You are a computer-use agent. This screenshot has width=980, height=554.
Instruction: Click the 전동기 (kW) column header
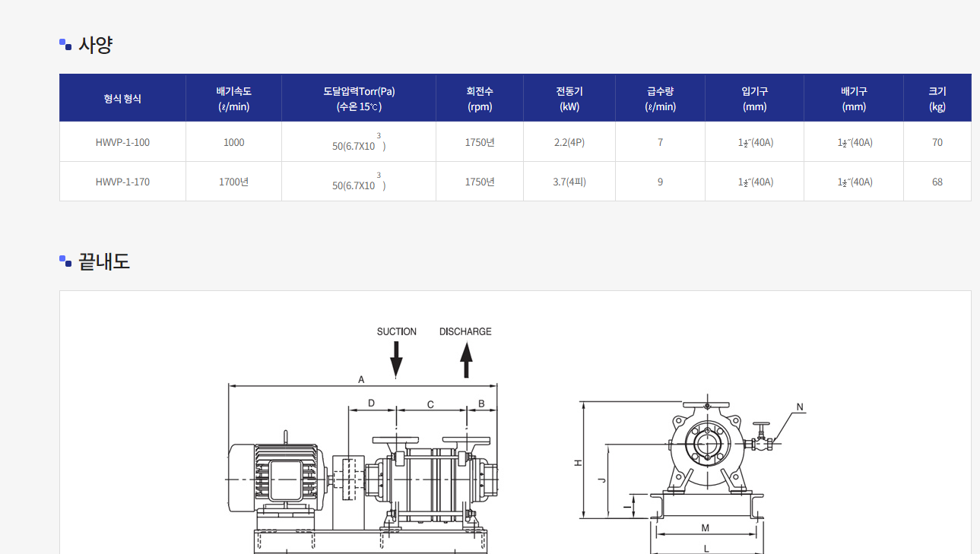pyautogui.click(x=569, y=98)
